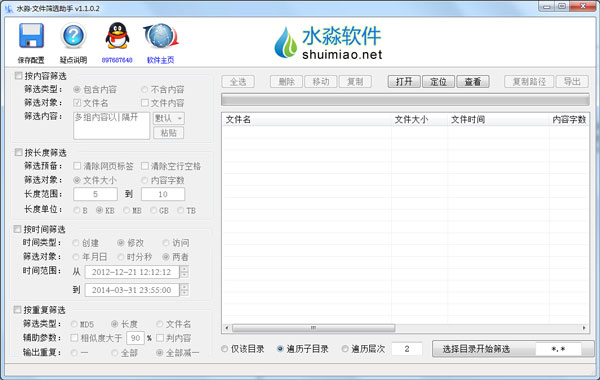Select MB length unit
Viewport: 600px width, 380px height.
click(127, 210)
